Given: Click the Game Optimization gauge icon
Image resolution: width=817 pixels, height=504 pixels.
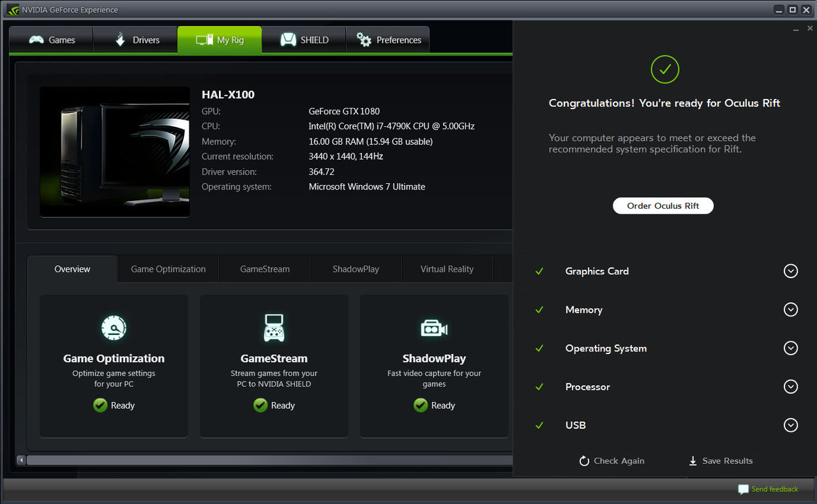Looking at the screenshot, I should click(x=114, y=327).
